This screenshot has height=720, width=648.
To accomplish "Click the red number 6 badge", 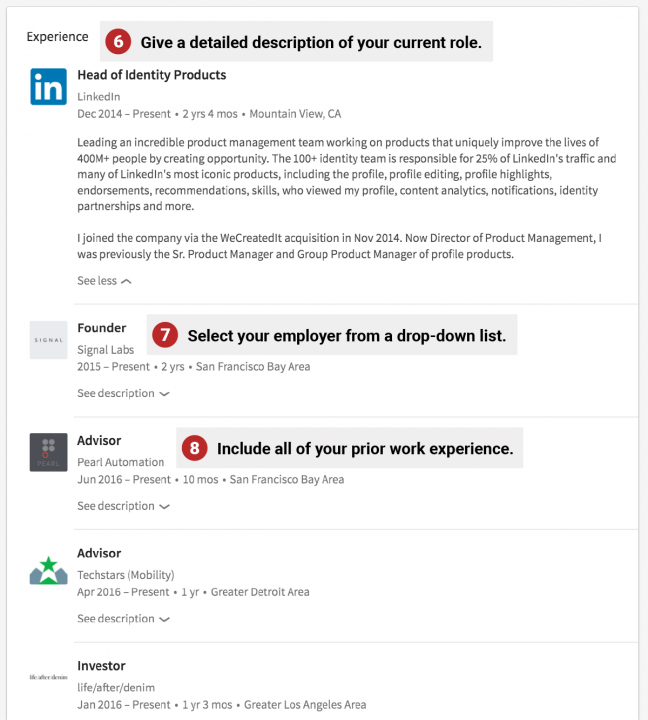I will (118, 42).
